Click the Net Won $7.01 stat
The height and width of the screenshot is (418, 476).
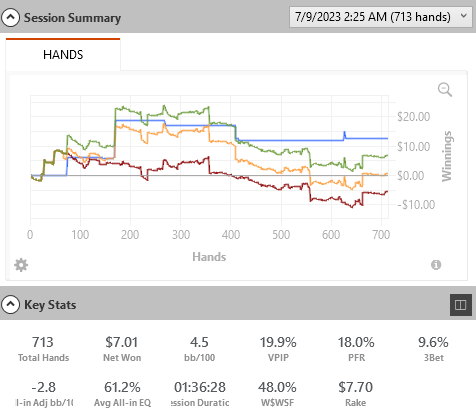point(122,349)
